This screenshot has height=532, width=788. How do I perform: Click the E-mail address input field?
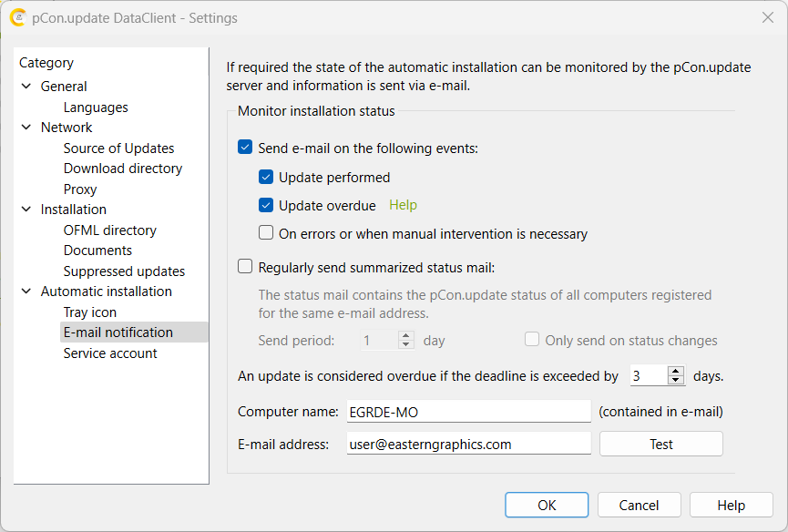pos(468,444)
